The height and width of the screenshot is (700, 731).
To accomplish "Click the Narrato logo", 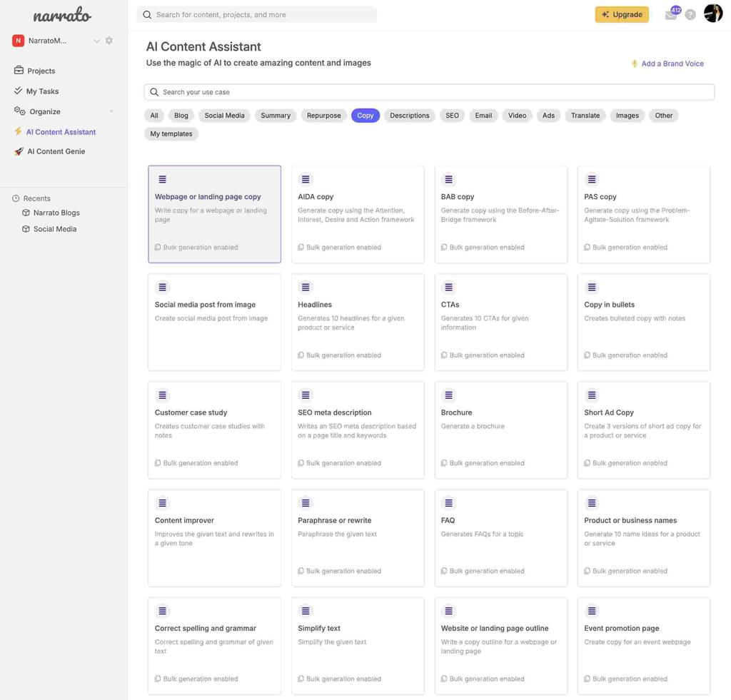I will [x=62, y=16].
